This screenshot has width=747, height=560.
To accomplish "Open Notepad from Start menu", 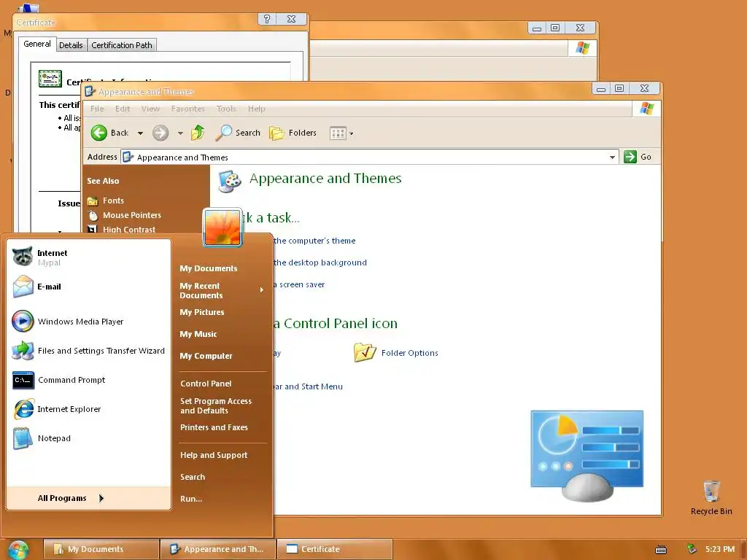I will [x=42, y=438].
